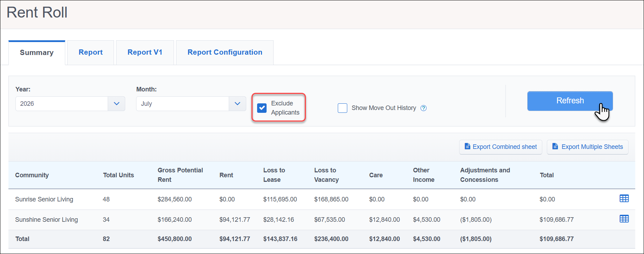The image size is (644, 254).
Task: Go to the Report Configuration tab
Action: click(225, 53)
